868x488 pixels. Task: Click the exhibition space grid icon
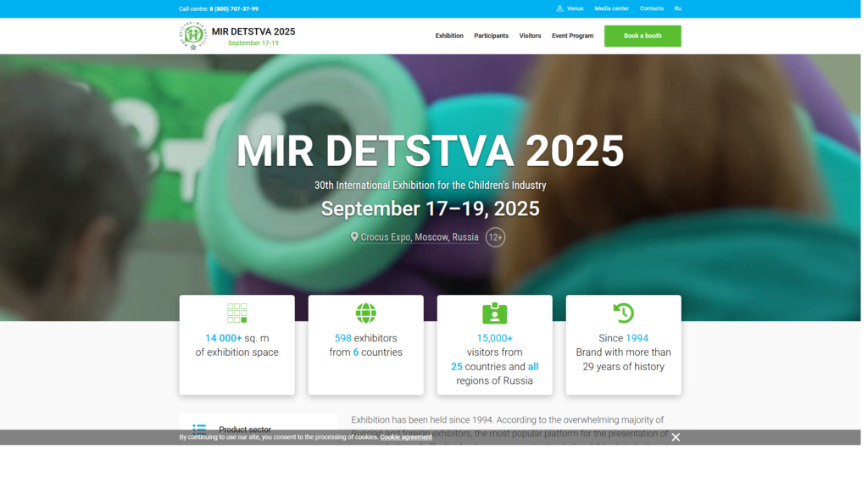238,315
